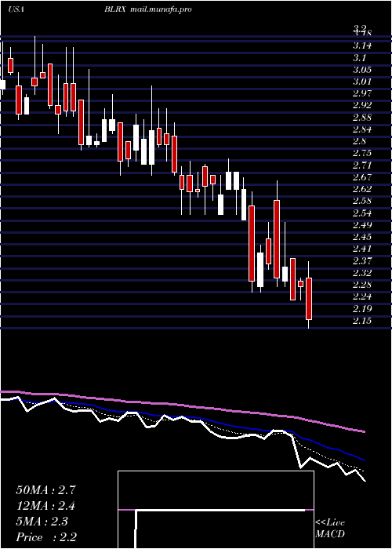This screenshot has height=549, width=392.
Task: Select the 2.8 price axis label
Action: (x=359, y=141)
